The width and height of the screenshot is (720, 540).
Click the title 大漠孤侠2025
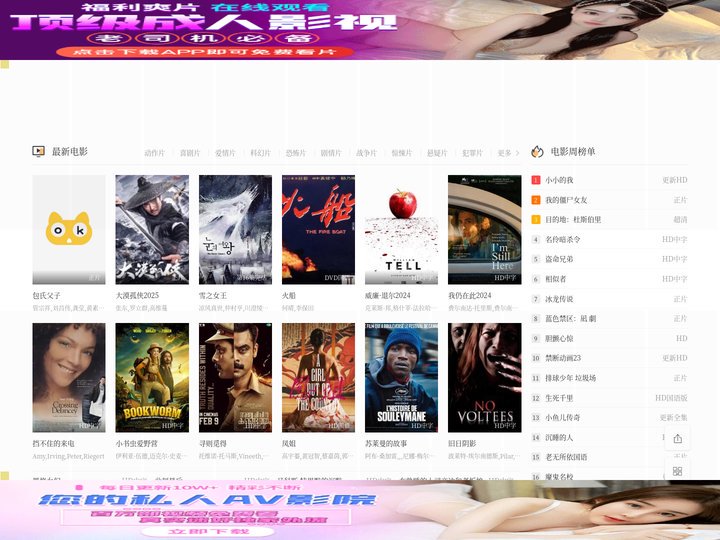[x=137, y=295]
